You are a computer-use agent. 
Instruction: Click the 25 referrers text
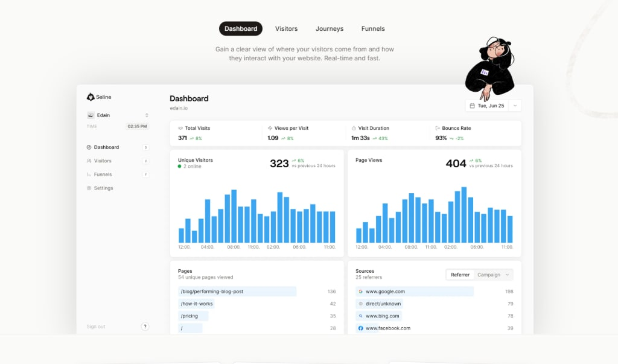369,277
